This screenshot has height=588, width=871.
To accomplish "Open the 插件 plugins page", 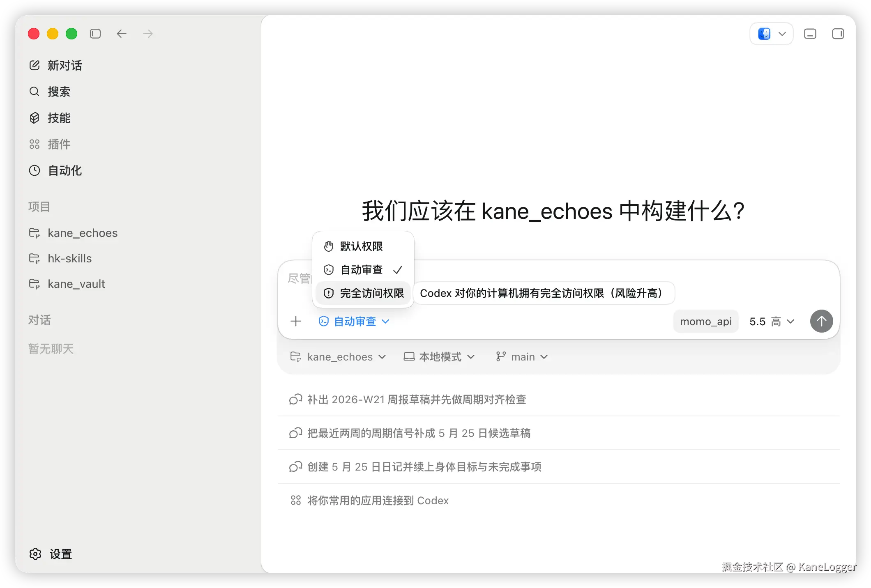I will [50, 144].
